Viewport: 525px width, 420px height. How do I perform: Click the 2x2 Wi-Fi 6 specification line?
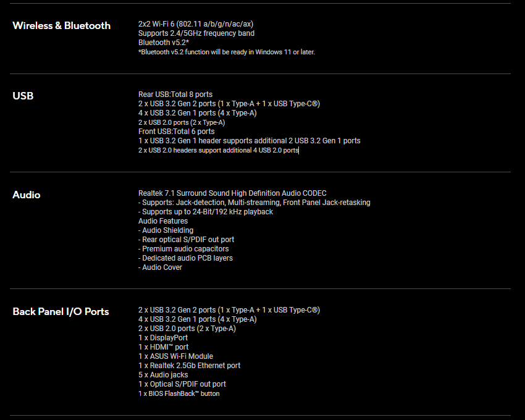coord(196,24)
